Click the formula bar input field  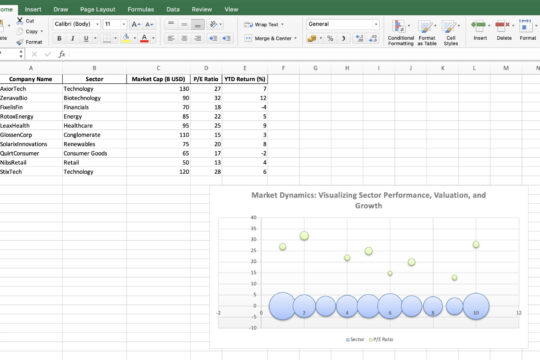point(304,54)
